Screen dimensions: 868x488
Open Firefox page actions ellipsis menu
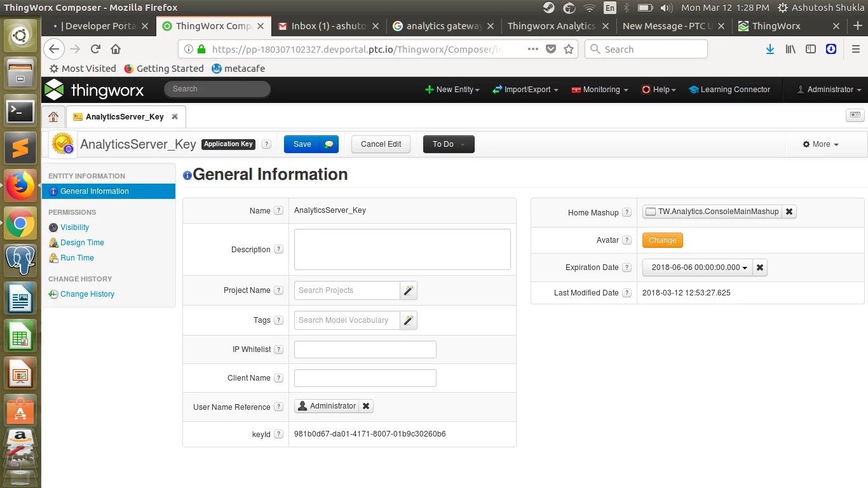[x=533, y=49]
